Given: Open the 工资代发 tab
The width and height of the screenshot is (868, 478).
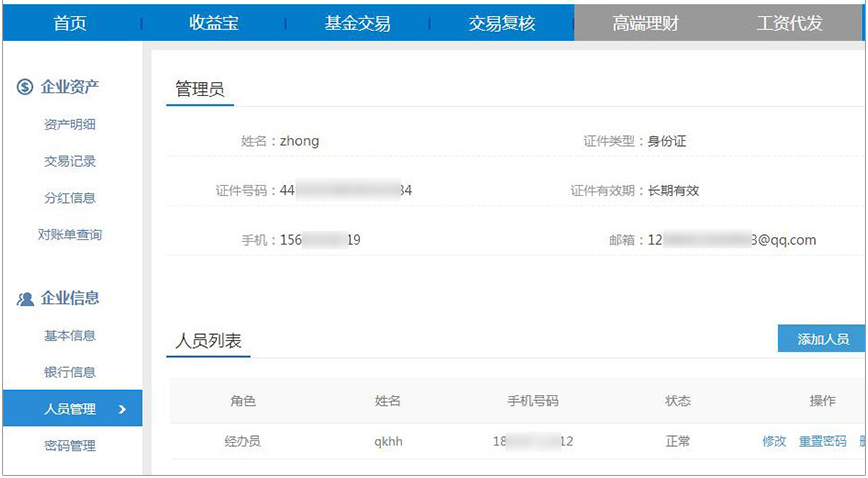Looking at the screenshot, I should [x=789, y=23].
